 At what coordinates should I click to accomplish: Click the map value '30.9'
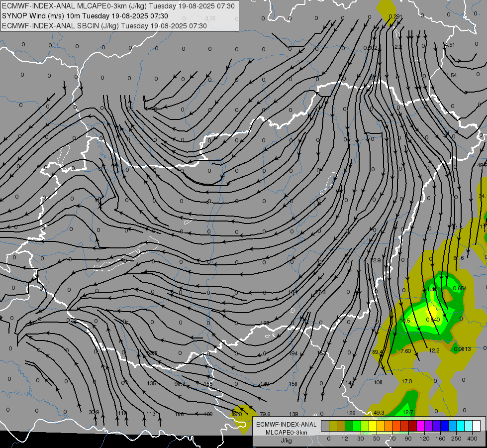(94, 412)
